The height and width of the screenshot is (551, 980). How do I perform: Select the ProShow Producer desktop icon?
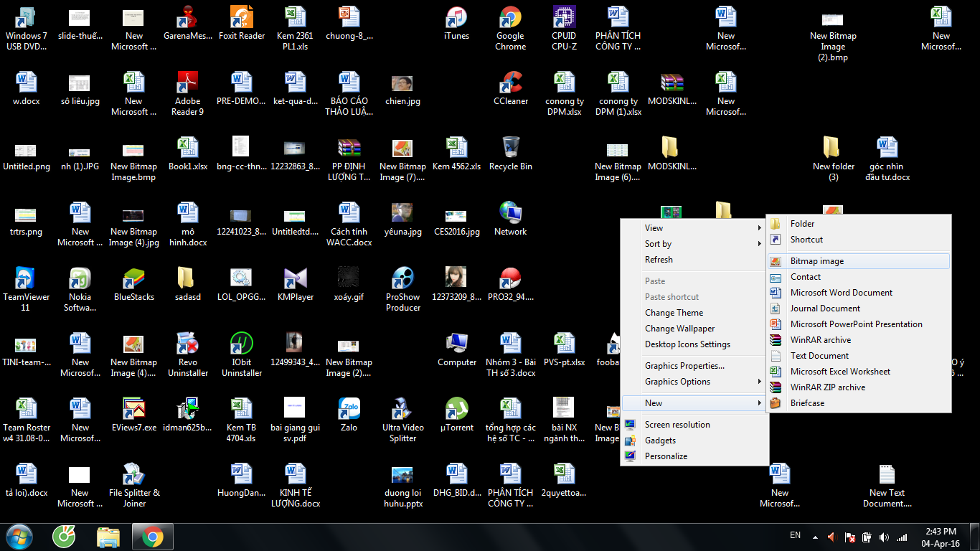tap(403, 290)
